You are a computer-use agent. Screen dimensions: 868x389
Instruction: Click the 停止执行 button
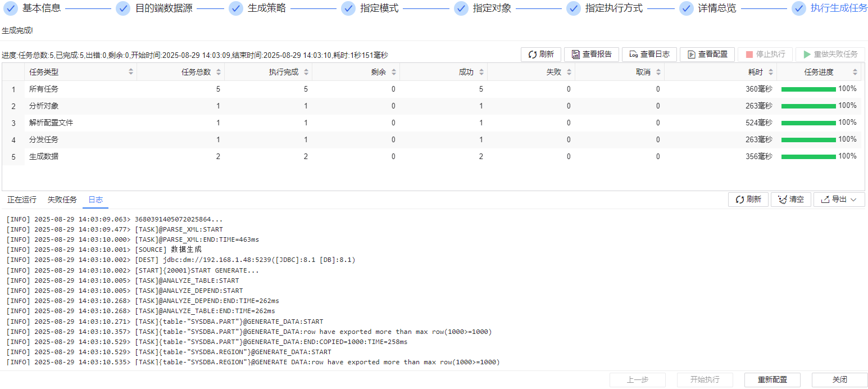765,55
